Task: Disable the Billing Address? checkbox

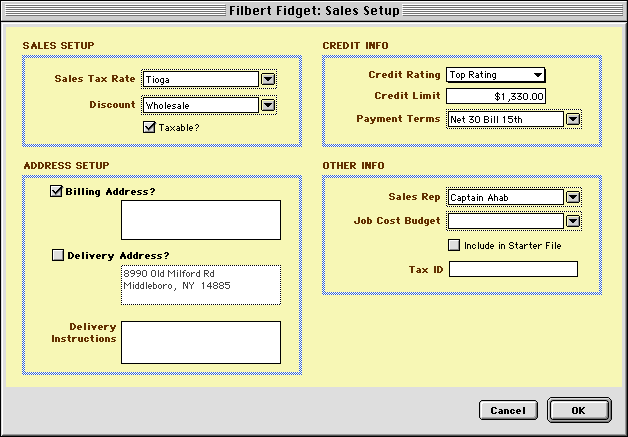Action: tap(57, 191)
